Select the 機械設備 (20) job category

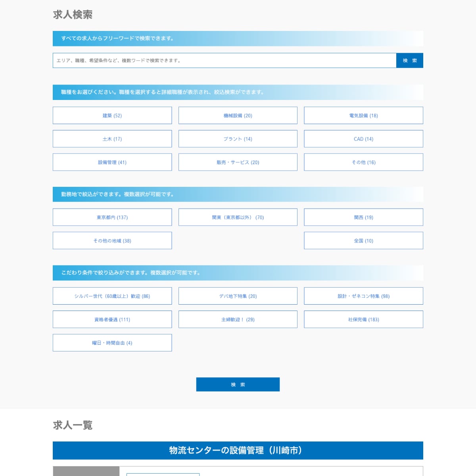(238, 115)
